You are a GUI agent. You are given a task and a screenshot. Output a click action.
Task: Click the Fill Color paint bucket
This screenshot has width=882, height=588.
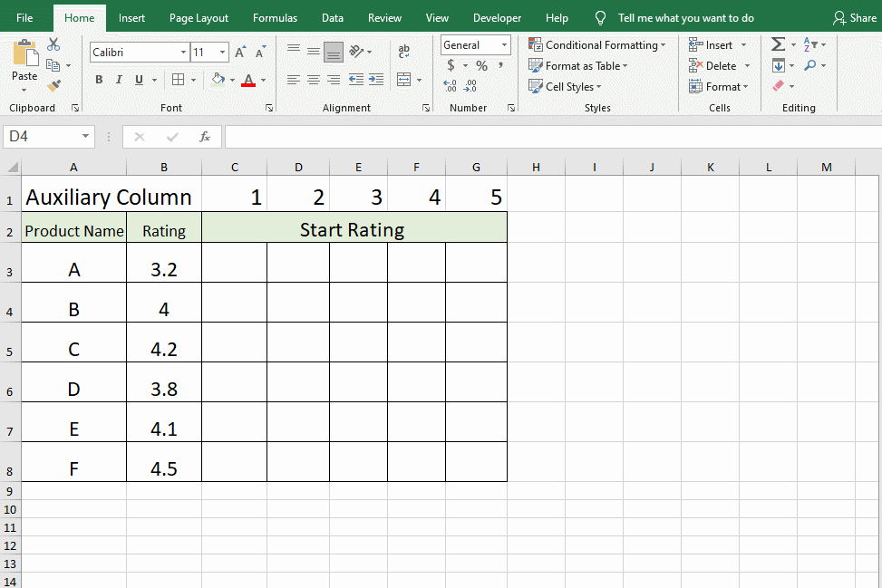click(218, 80)
